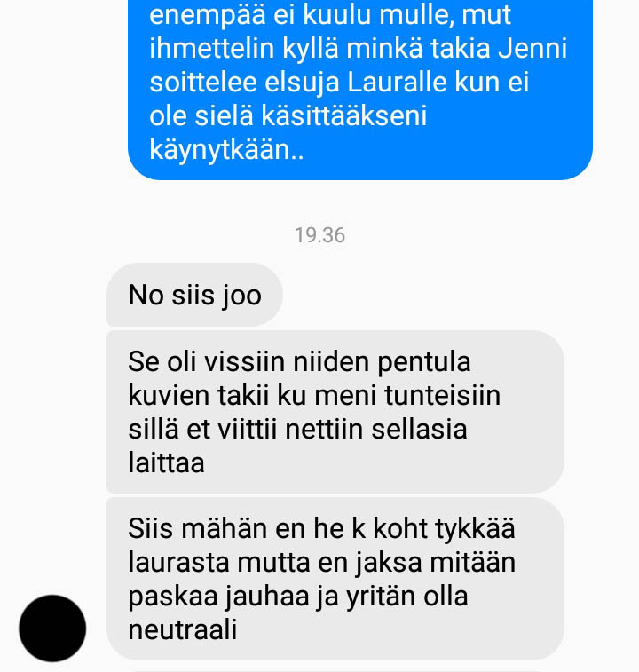Click the word 'ihmettelin' in blue bubble
The image size is (639, 672).
pyautogui.click(x=212, y=48)
